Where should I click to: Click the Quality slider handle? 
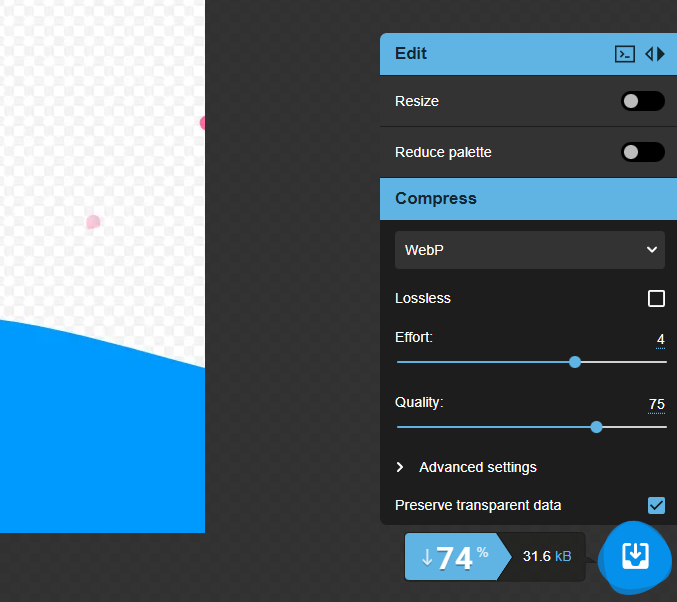[597, 427]
